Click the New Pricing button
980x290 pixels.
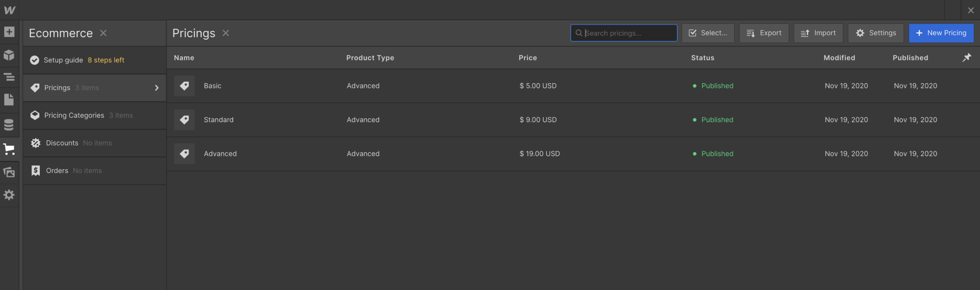[x=941, y=33]
